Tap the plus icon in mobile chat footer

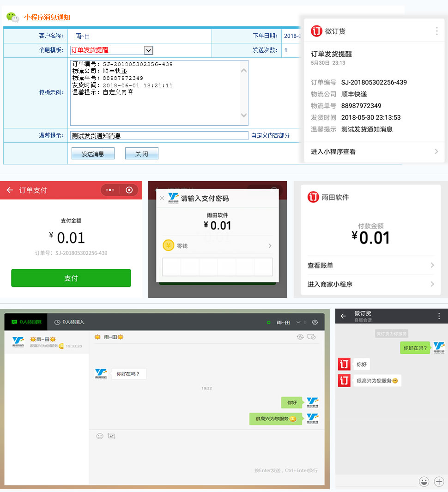pos(439,482)
